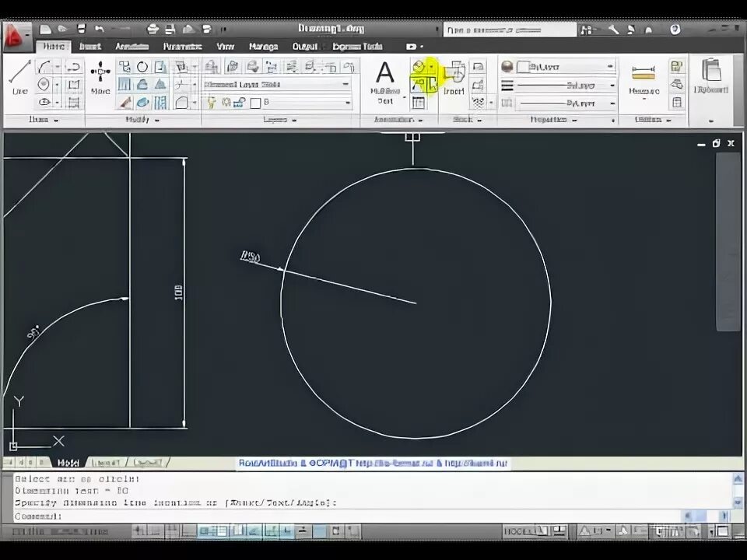Click the New drawing quick access icon
Viewport: 747px width, 560px height.
point(45,30)
